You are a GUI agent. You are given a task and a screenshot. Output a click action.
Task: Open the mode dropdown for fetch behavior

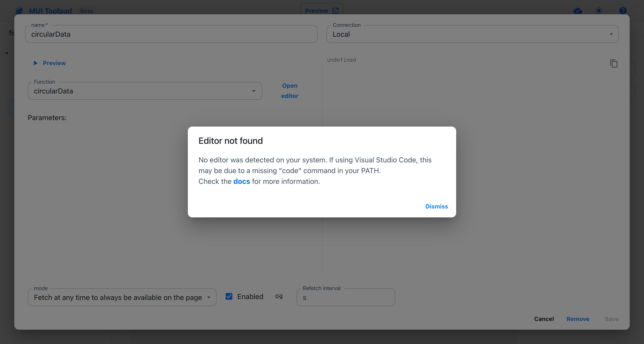[x=209, y=297]
